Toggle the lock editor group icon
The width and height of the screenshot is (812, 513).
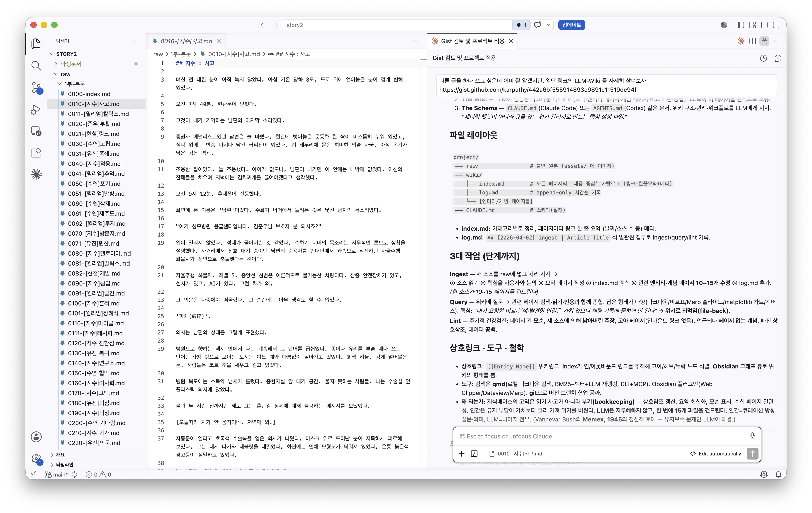pyautogui.click(x=764, y=41)
